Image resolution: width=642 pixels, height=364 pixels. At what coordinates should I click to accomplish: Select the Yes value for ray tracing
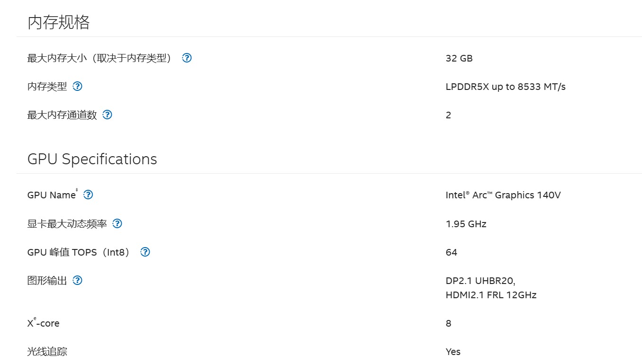[452, 352]
